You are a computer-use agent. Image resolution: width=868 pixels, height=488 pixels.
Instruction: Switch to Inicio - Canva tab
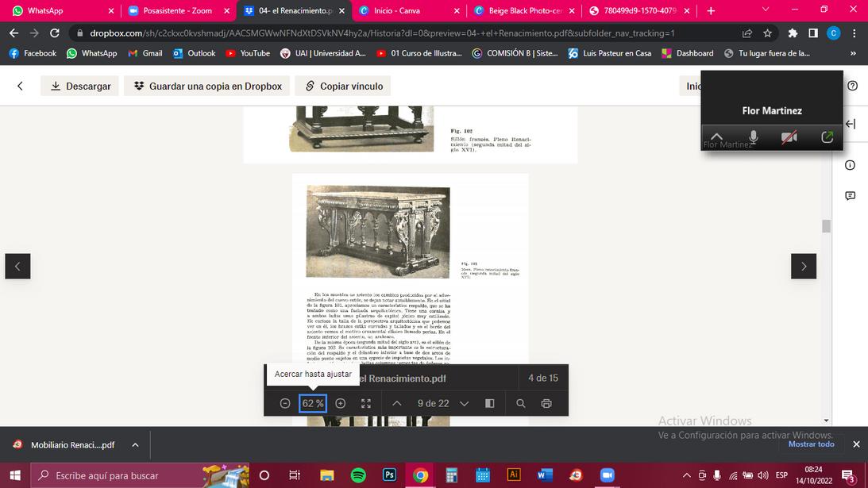pyautogui.click(x=409, y=10)
